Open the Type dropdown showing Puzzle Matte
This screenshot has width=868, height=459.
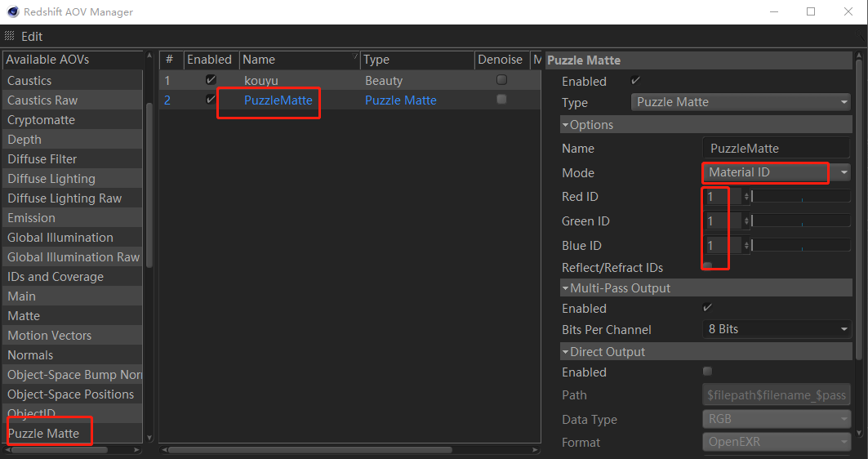[741, 102]
